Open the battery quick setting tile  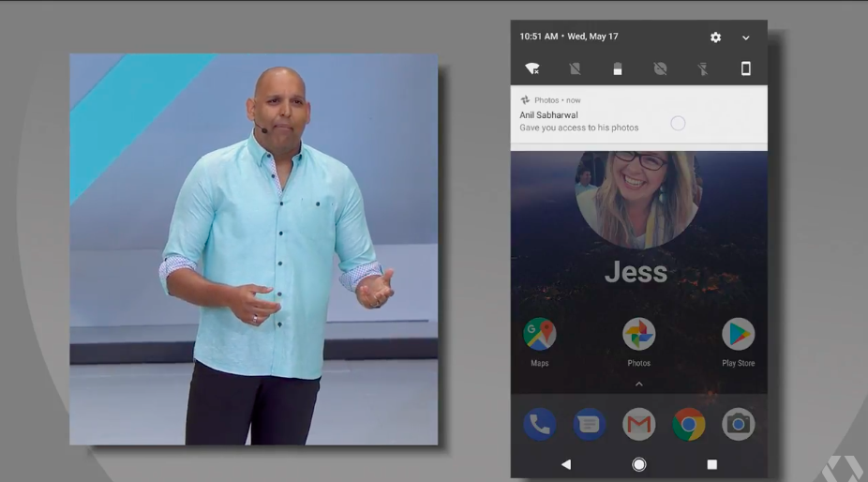pos(618,68)
